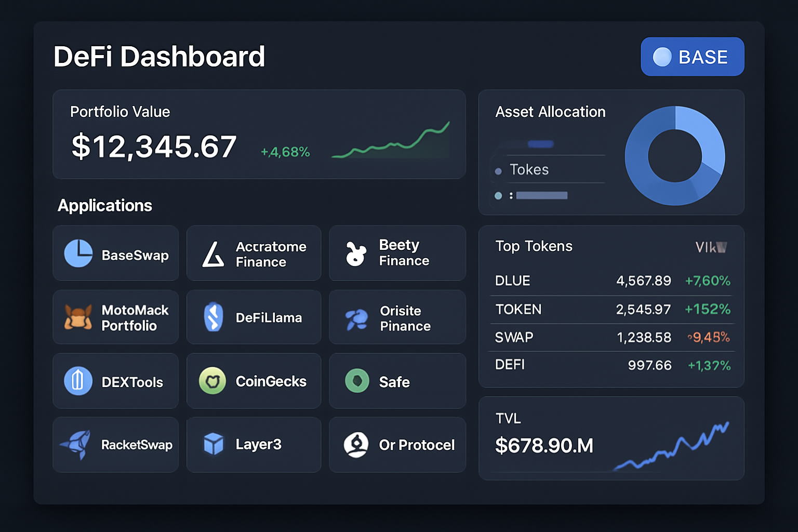
Task: Click the Layer3 cube icon
Action: [x=213, y=444]
